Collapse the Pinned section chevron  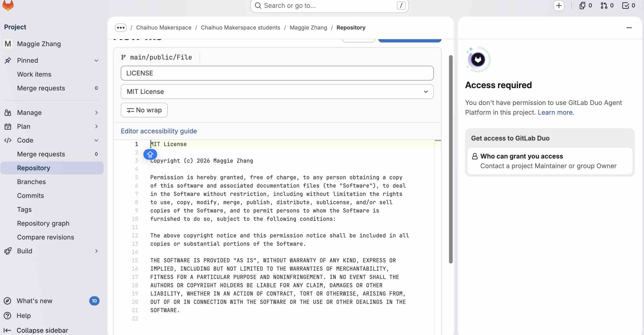tap(96, 60)
